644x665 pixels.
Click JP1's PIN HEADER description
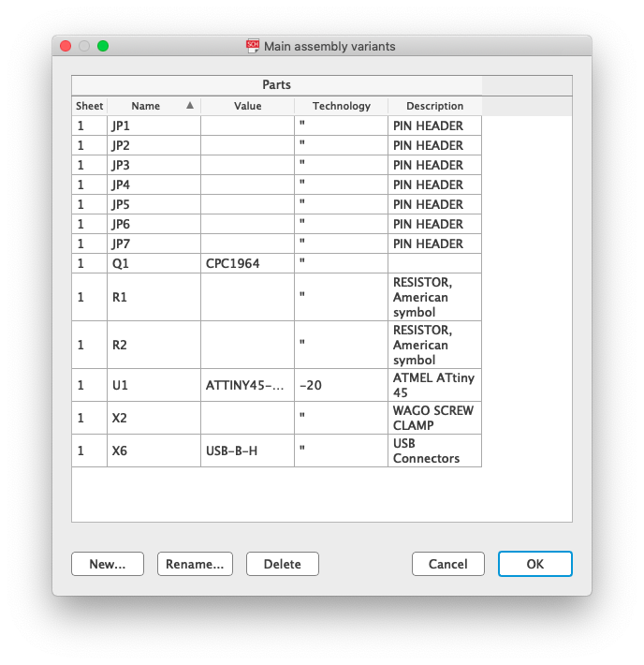pos(435,126)
